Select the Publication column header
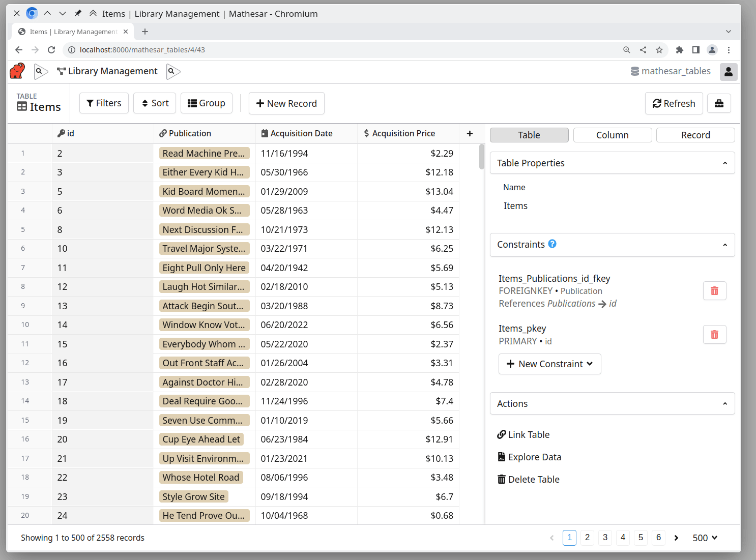This screenshot has height=560, width=756. pyautogui.click(x=205, y=133)
